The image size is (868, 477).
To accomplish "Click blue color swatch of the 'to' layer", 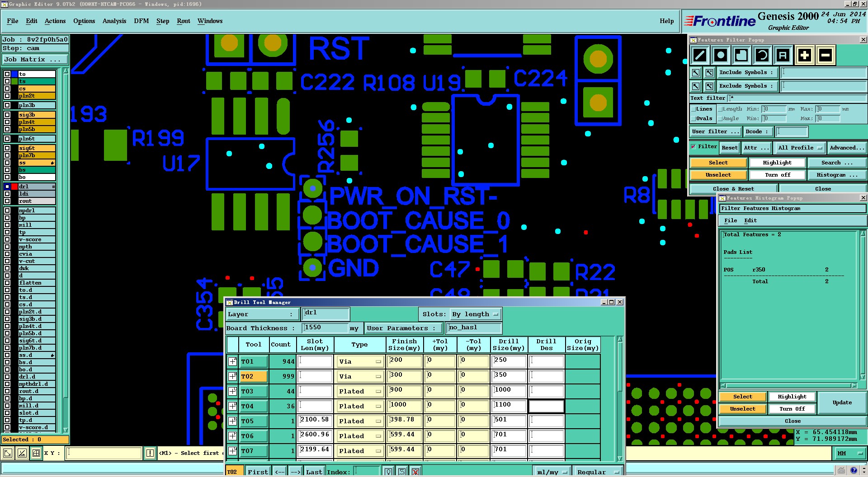I will 15,74.
